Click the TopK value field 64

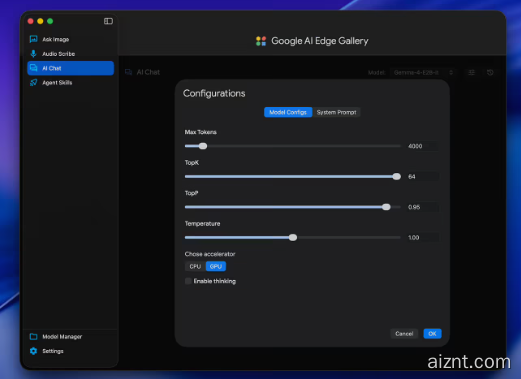tap(422, 177)
